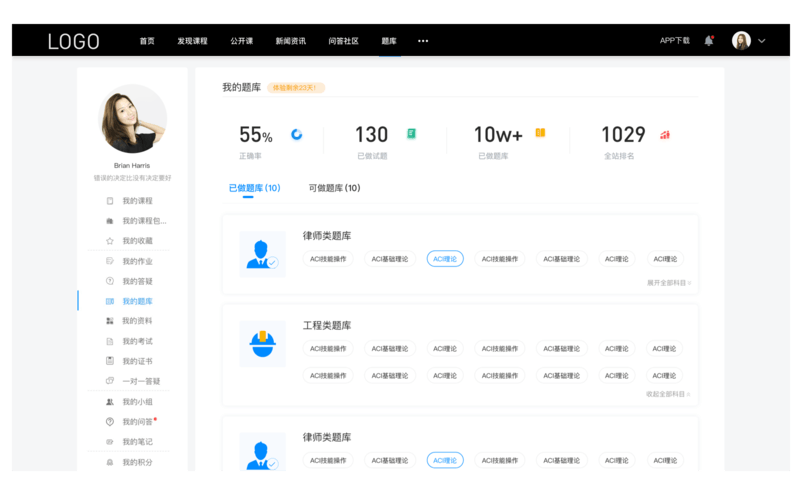Click the profile tagline under Brian Harris

tap(132, 178)
